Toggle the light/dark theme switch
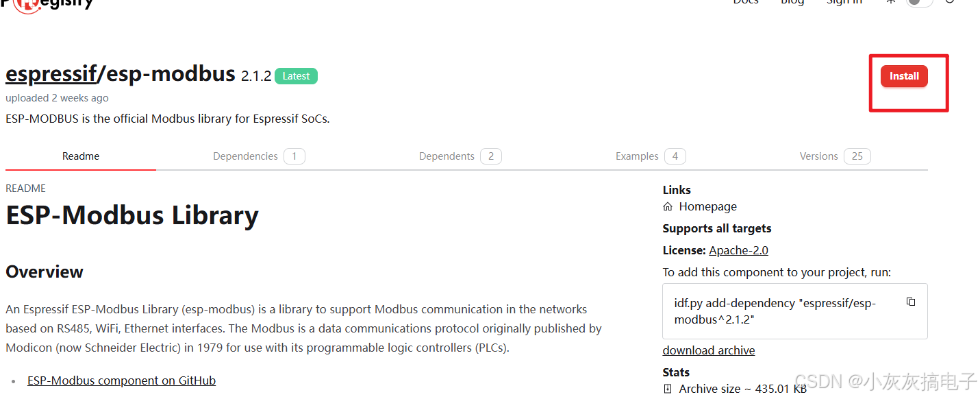Viewport: 980px width, 399px height. [x=919, y=2]
